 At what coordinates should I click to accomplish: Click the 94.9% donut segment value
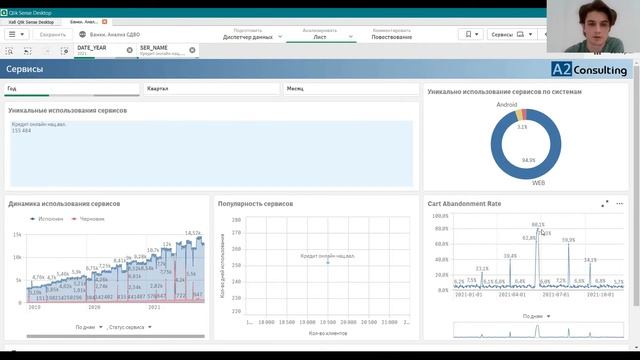point(528,160)
